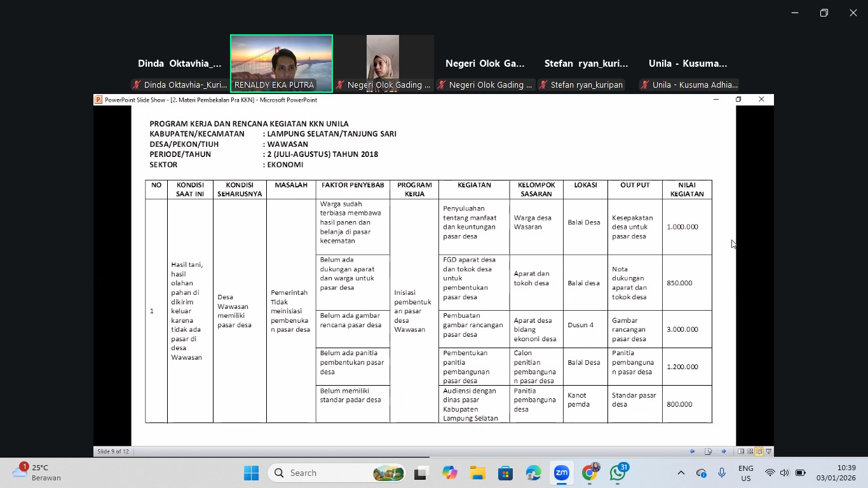Show hidden icons in the system tray

tap(681, 473)
